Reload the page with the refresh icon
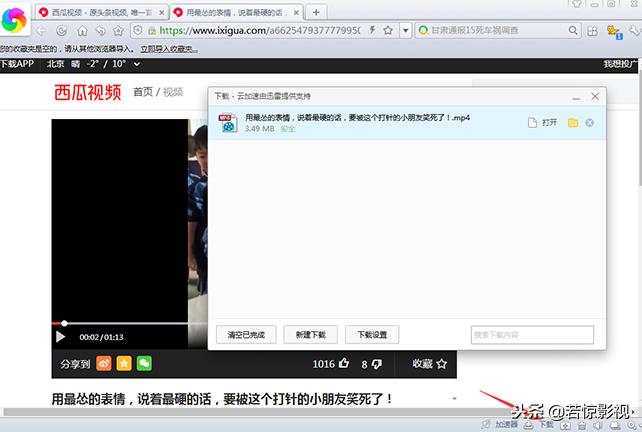Screen dimensions: 642x432 [x=61, y=30]
